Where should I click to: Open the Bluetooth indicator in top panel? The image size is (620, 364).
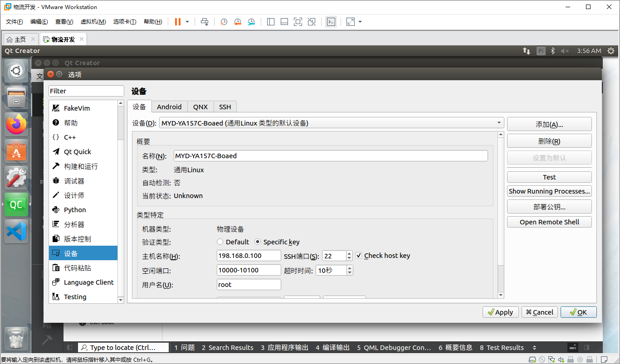[553, 51]
